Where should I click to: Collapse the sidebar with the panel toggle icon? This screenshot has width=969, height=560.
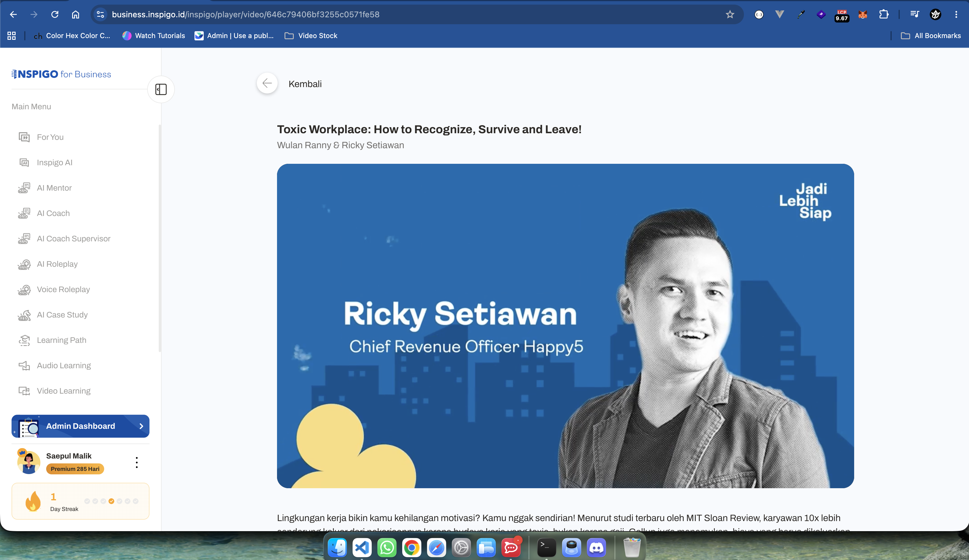[x=161, y=90]
